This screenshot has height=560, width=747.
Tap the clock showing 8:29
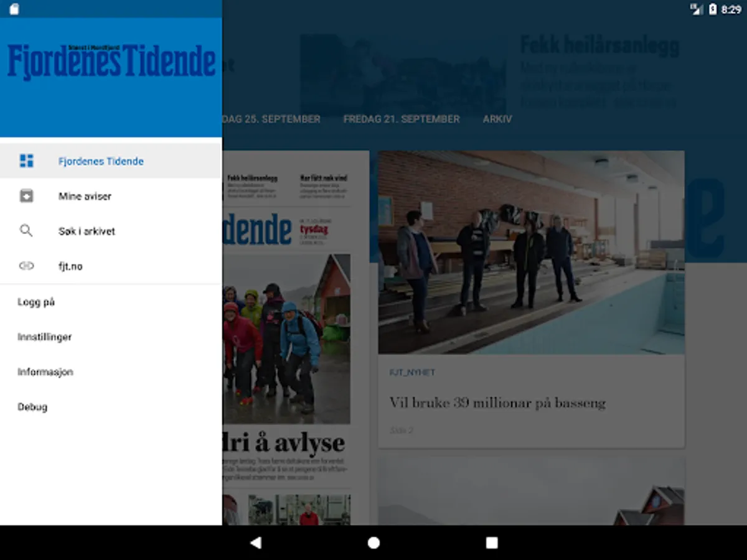pyautogui.click(x=731, y=9)
